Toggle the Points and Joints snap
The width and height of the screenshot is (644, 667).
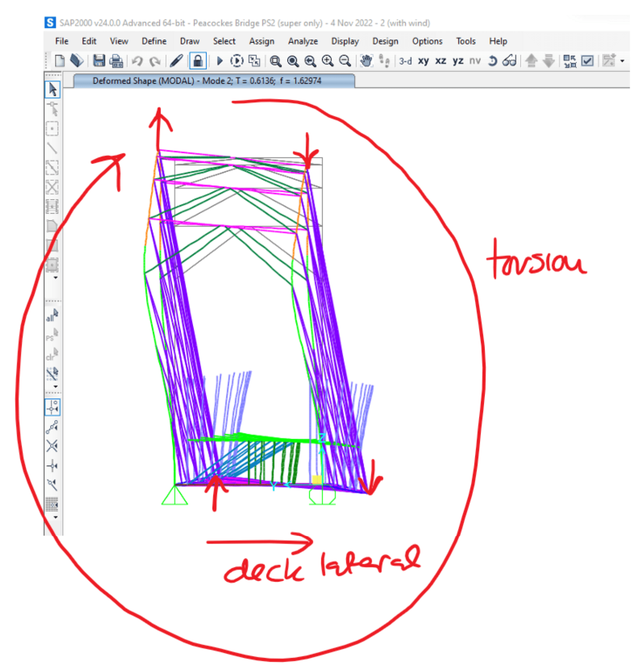52,407
